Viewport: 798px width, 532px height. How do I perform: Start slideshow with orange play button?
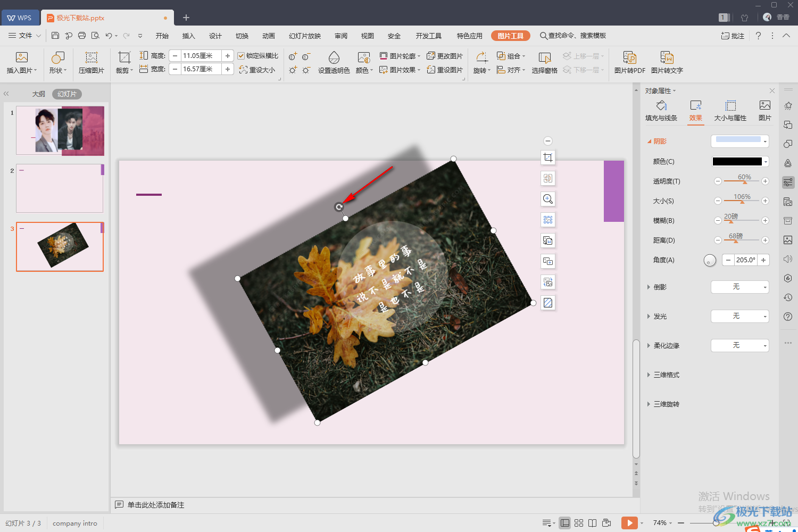tap(629, 523)
